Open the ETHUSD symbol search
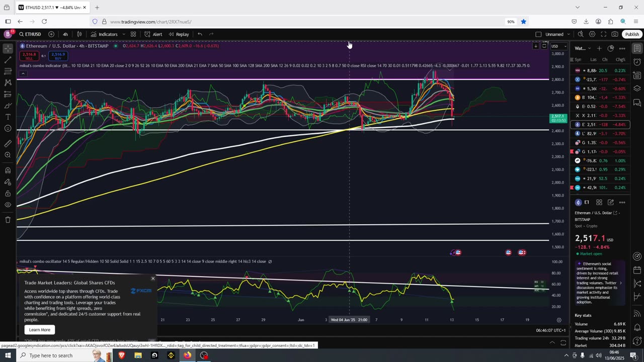Image resolution: width=644 pixels, height=362 pixels. (30, 34)
